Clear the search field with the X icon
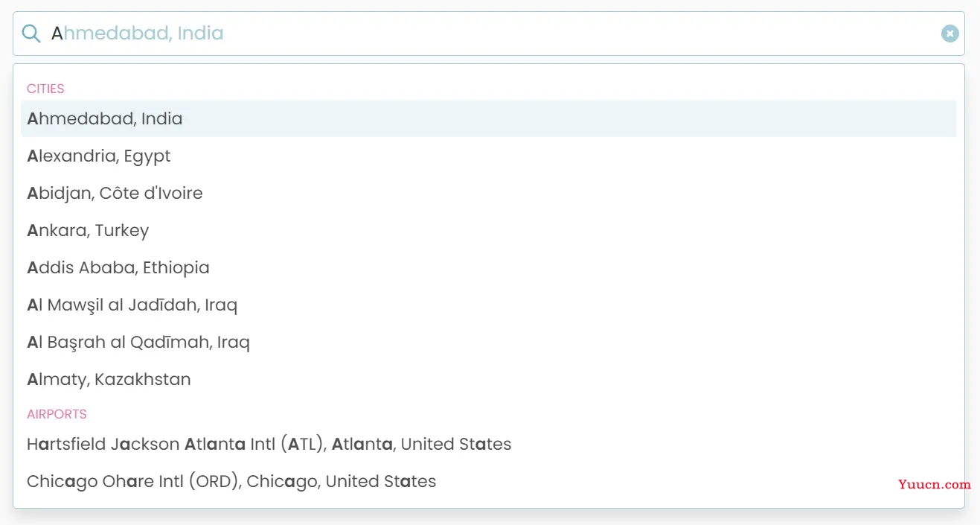 950,34
